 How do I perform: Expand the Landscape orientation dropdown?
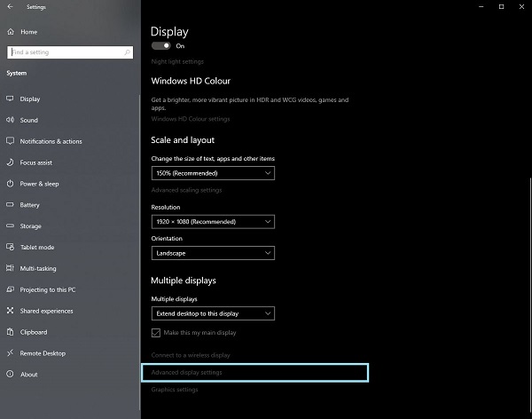click(x=213, y=253)
